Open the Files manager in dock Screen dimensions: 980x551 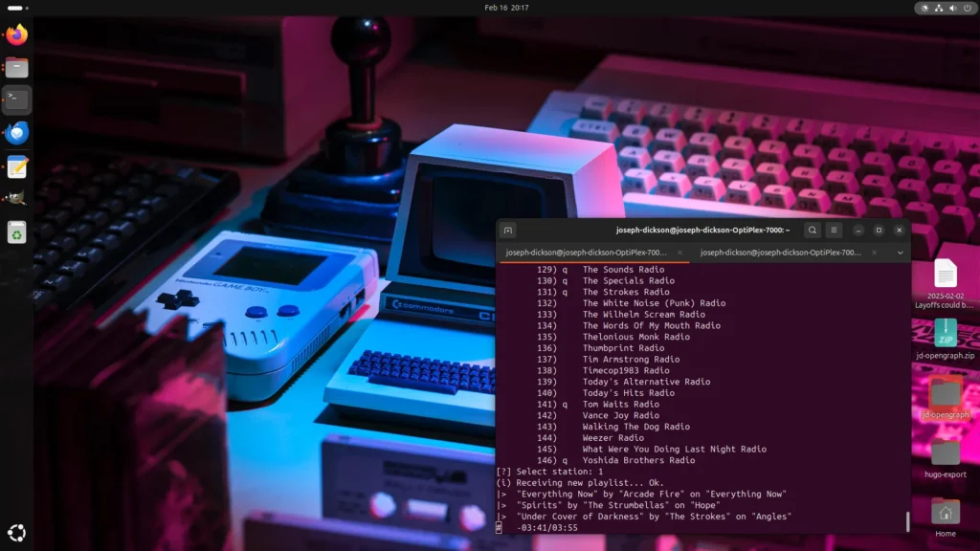click(17, 68)
